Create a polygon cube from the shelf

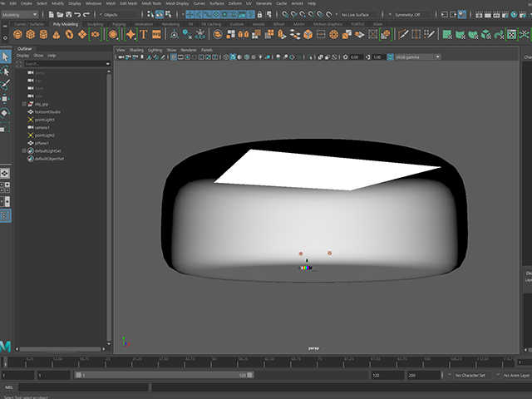[31, 34]
